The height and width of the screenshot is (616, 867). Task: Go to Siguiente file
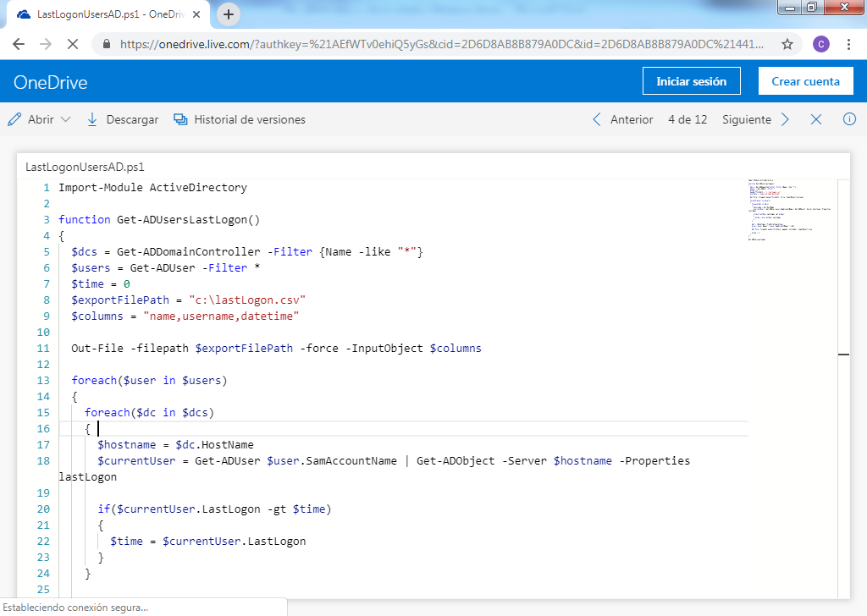(747, 119)
